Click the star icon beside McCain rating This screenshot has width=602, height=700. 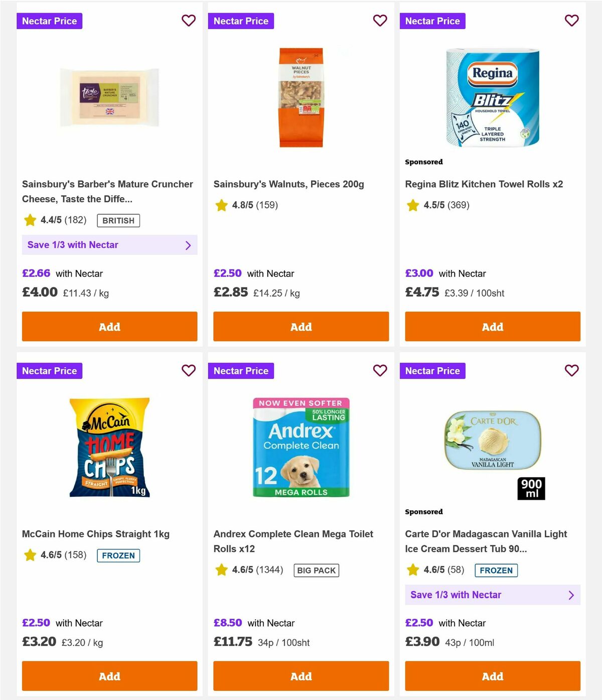click(30, 555)
